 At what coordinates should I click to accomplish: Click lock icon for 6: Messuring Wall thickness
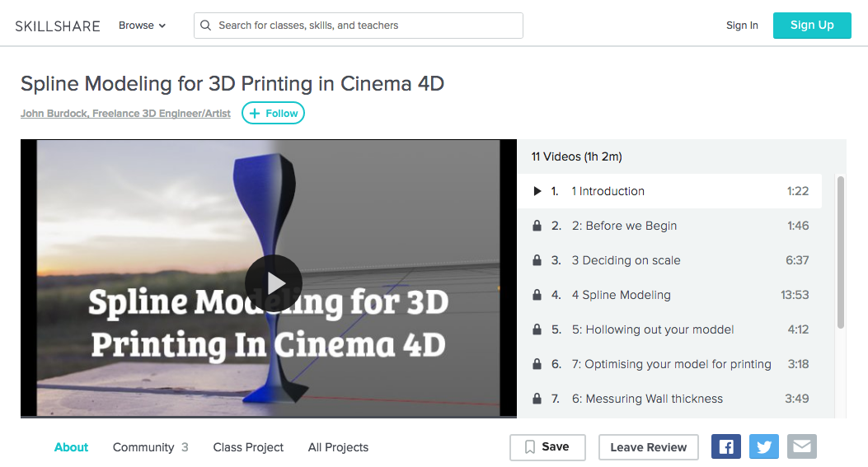click(x=537, y=399)
